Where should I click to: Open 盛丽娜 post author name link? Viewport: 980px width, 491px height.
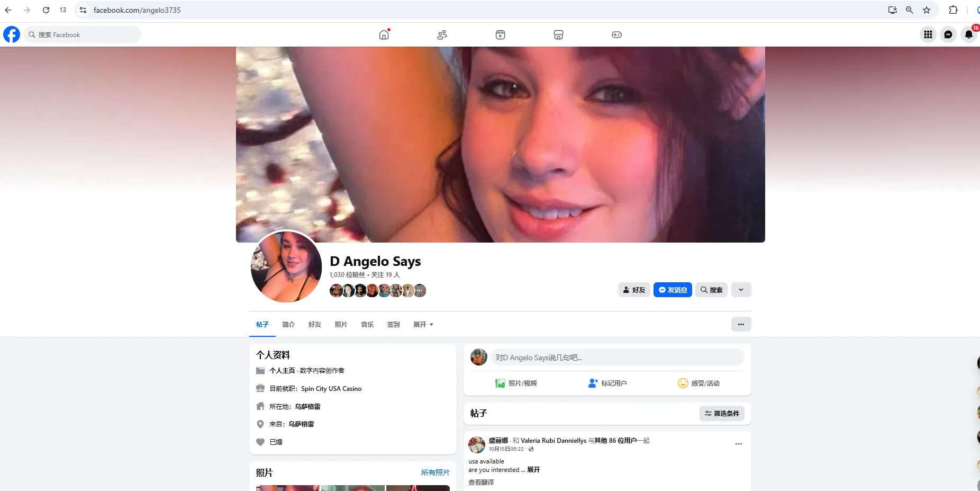[498, 440]
